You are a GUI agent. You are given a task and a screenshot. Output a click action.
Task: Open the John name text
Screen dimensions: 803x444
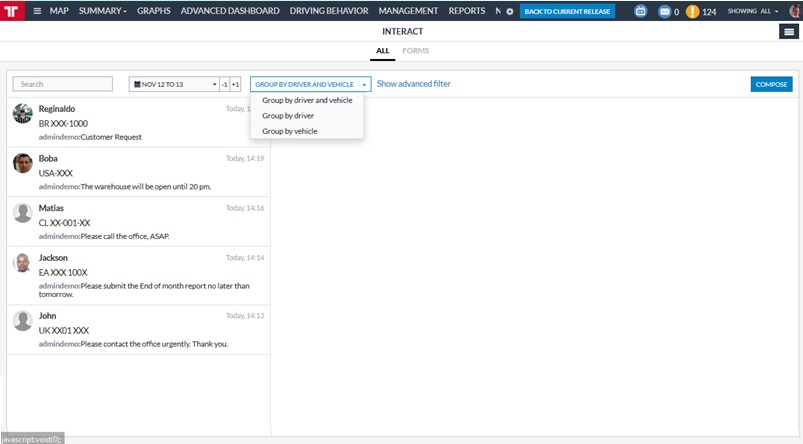47,315
